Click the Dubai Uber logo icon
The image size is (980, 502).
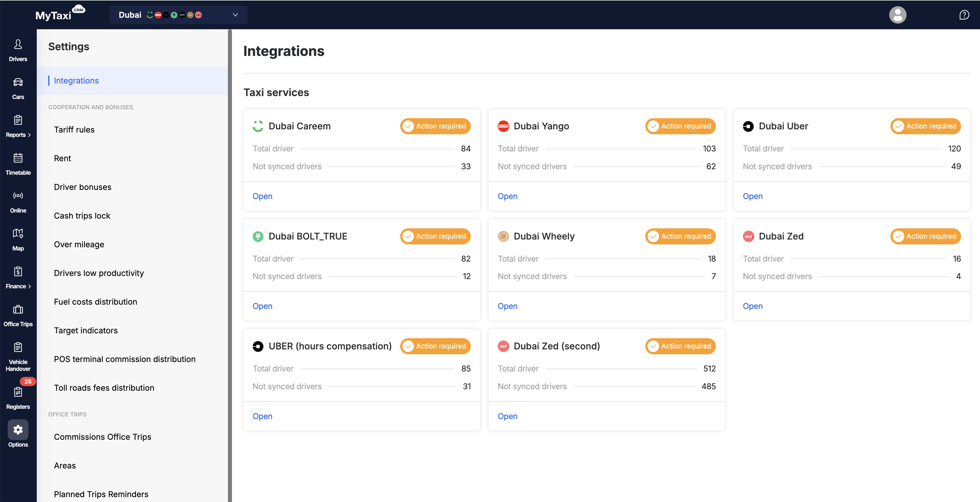pyautogui.click(x=748, y=126)
